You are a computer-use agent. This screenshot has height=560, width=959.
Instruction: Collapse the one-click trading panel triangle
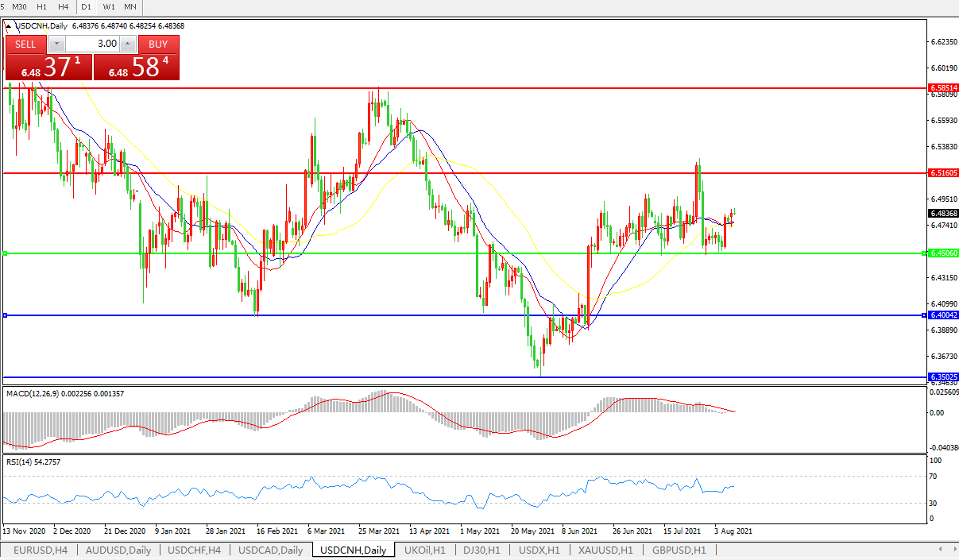[10, 25]
